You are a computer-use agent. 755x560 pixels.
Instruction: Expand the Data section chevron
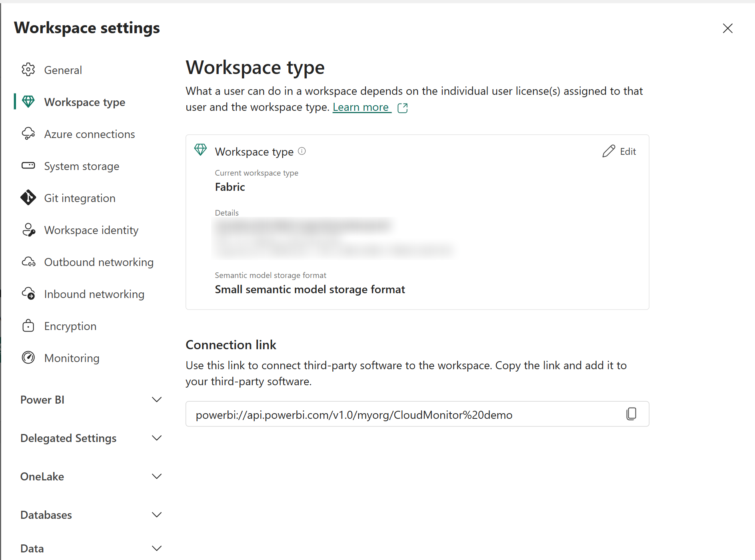(x=157, y=548)
